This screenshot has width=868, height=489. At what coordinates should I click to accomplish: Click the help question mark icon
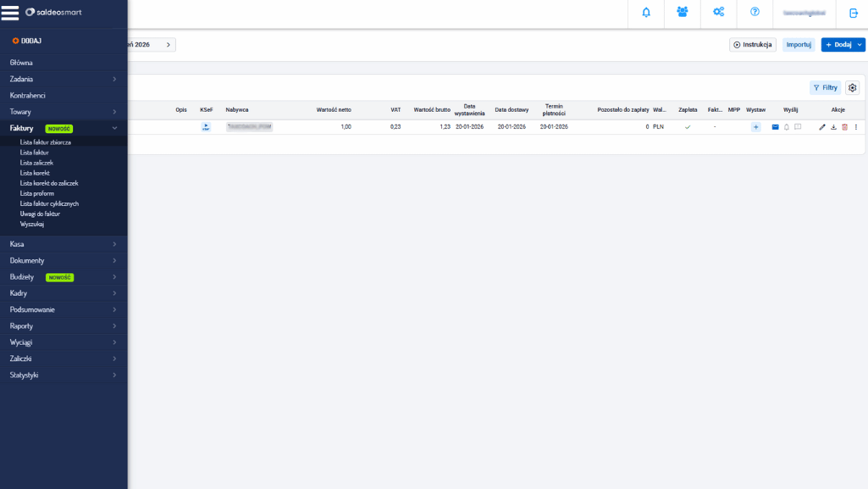tap(755, 13)
